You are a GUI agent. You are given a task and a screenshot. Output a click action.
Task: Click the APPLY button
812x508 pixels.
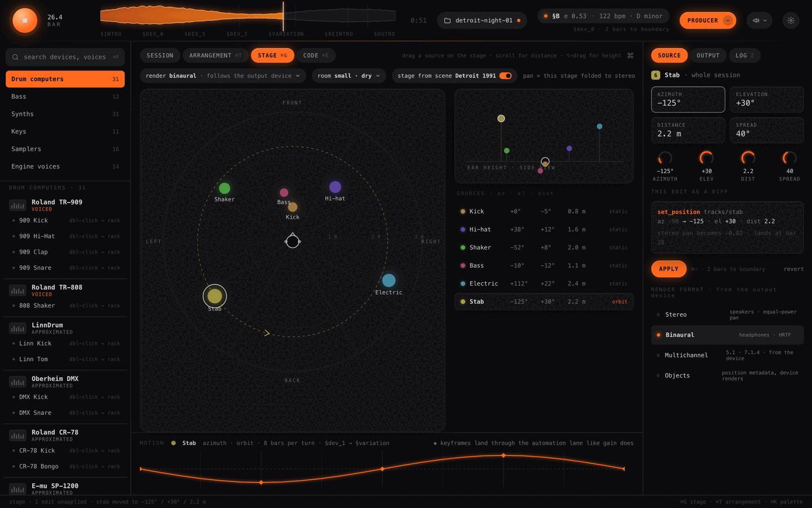point(669,269)
